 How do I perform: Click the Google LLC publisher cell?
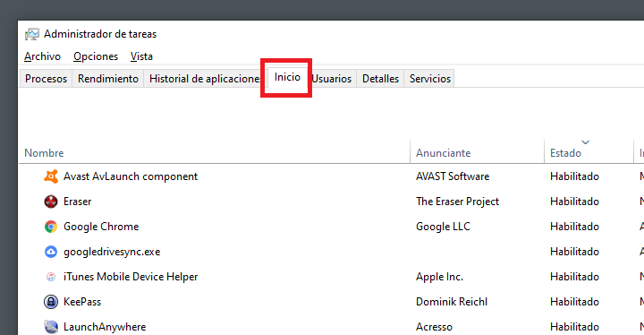(x=443, y=227)
